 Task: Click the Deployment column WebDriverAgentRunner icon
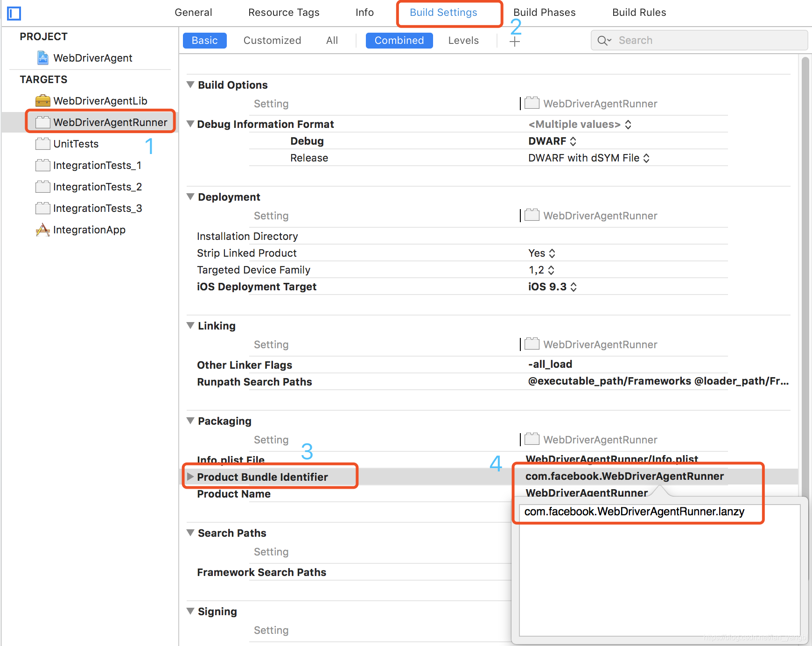(x=532, y=215)
